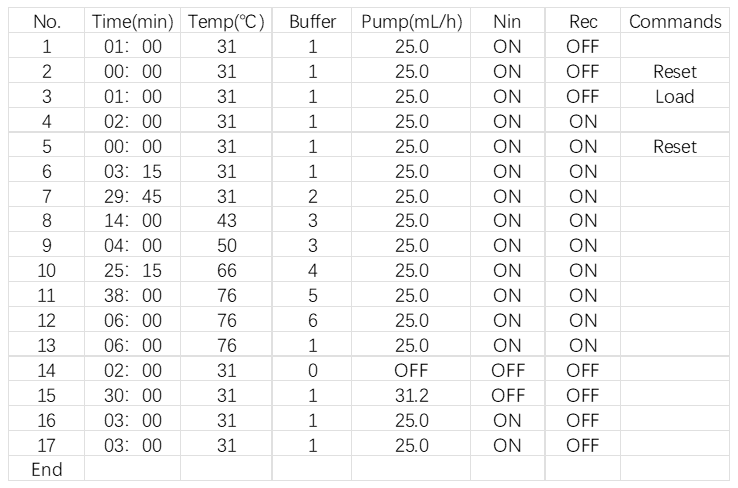Click the End row label
This screenshot has width=738, height=488.
(47, 469)
